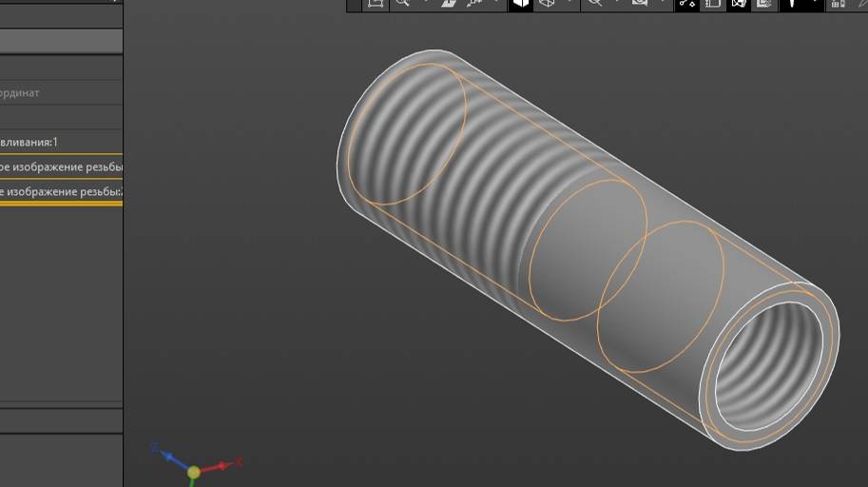Select the wireframe cube display icon

547,4
